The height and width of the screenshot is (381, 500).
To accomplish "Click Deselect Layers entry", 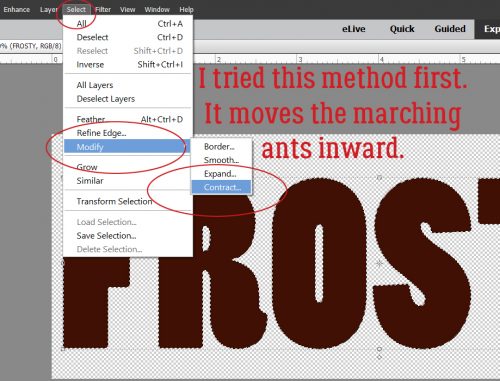I will click(x=127, y=99).
